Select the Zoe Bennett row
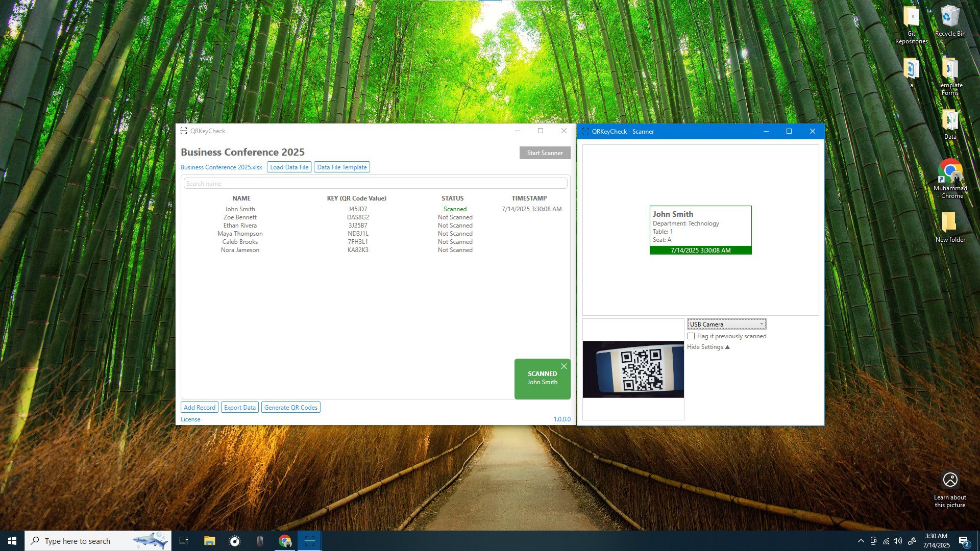 (240, 217)
